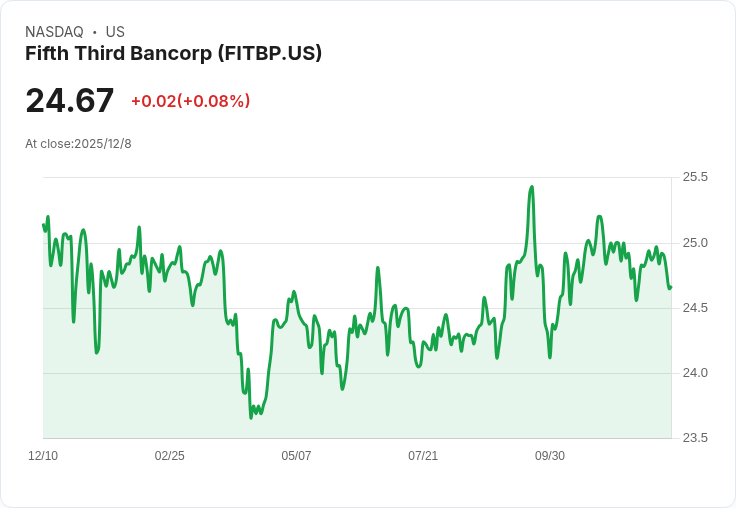Click the lowest trough of the price line

click(x=251, y=417)
